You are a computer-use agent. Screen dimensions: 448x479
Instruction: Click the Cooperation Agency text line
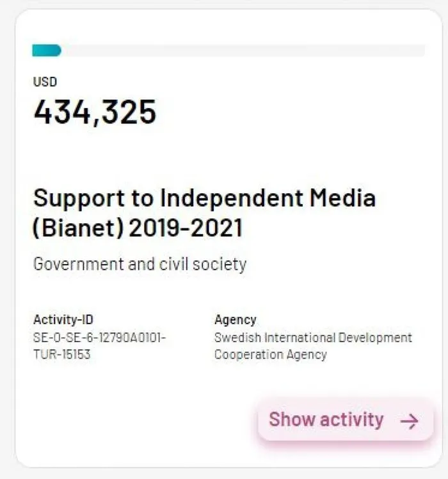(270, 354)
